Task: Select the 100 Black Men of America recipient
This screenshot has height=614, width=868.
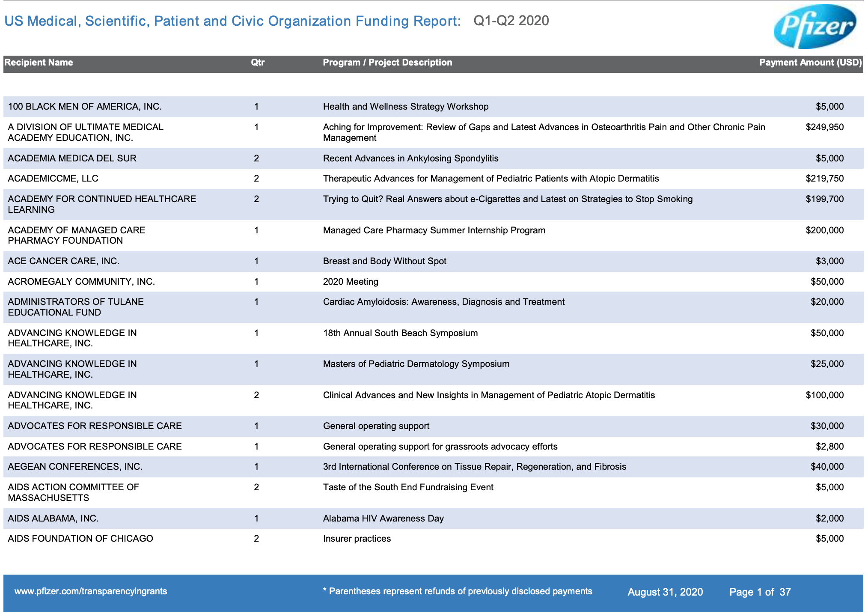Action: (85, 107)
